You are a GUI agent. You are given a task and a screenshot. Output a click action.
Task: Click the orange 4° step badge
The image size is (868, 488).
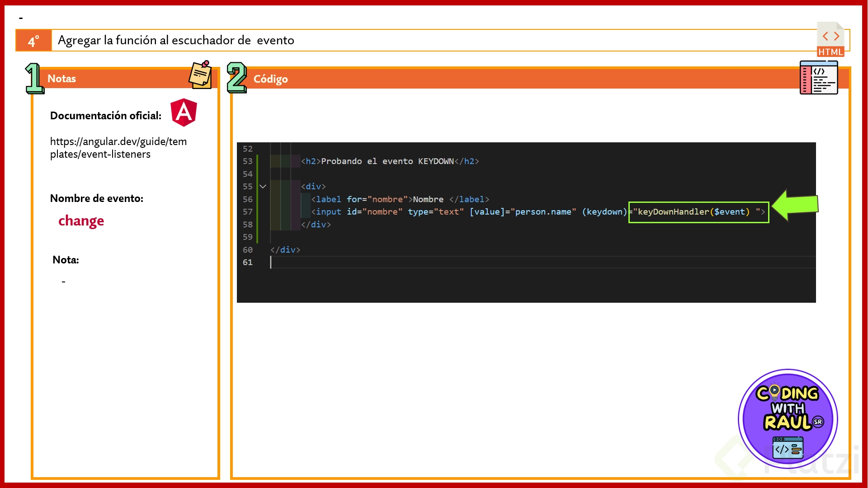pos(34,41)
